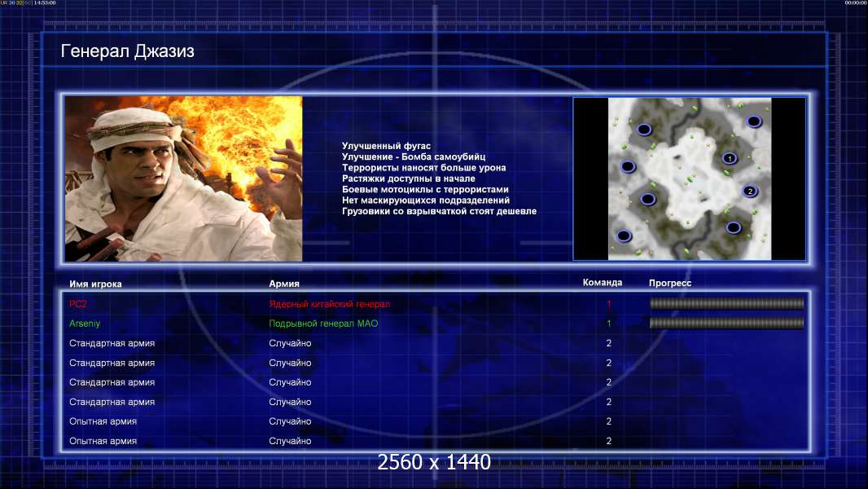
Task: Click 'Улучшенный фугас' feature line
Action: click(386, 146)
